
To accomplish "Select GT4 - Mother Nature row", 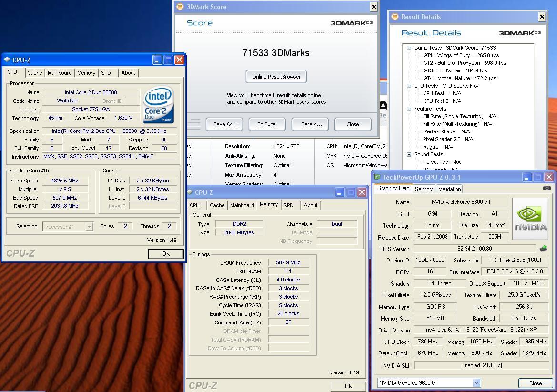I will 459,78.
